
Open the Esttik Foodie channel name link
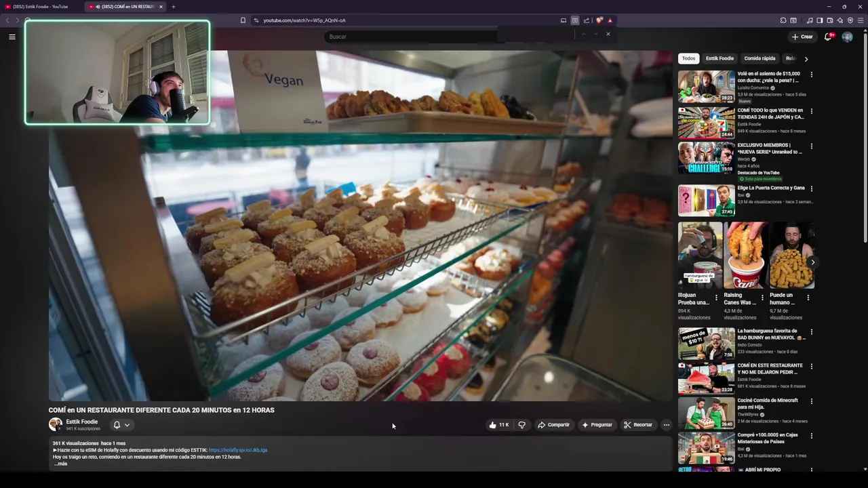click(x=82, y=422)
